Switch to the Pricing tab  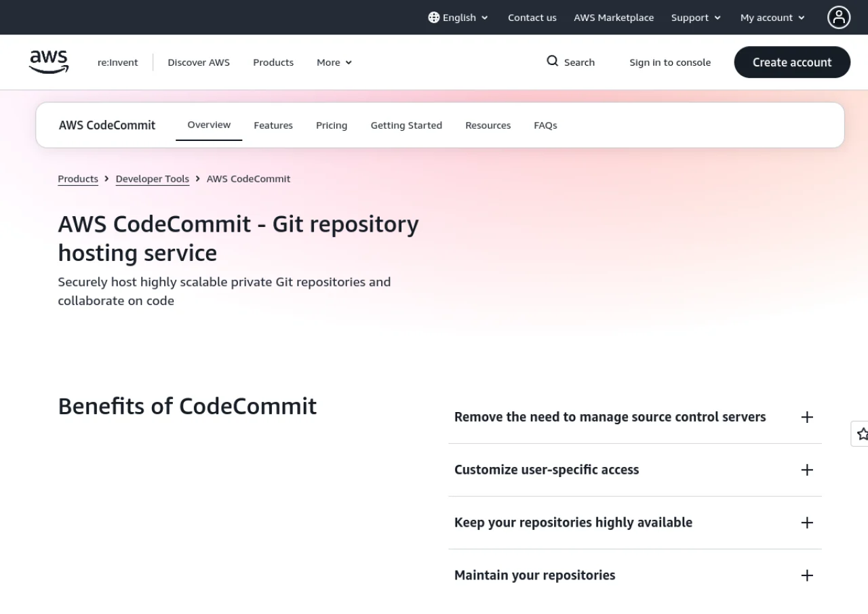pos(332,125)
